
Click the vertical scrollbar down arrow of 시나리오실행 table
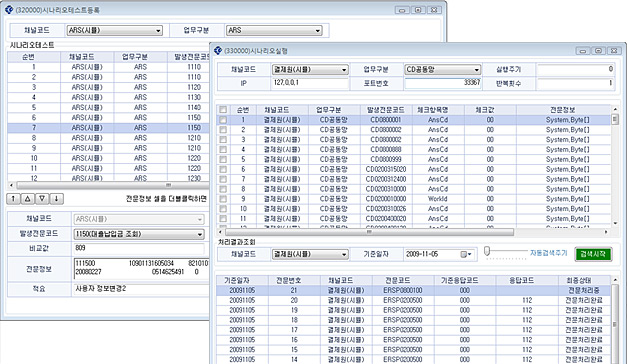click(615, 223)
